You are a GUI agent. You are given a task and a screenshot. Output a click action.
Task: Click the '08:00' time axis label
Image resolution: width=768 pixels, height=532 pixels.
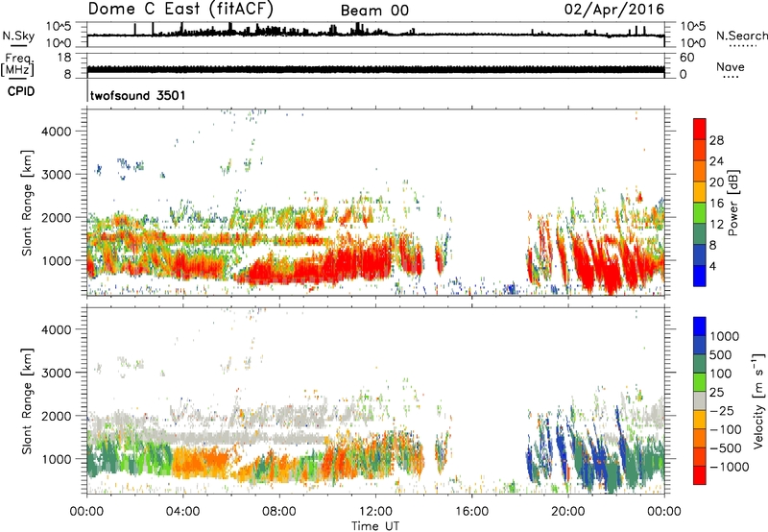279,512
